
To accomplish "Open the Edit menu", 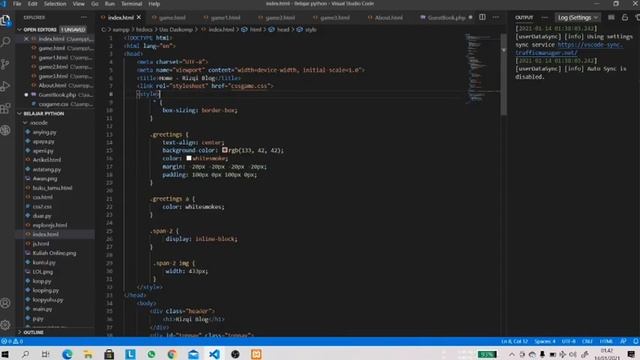I will coord(32,4).
